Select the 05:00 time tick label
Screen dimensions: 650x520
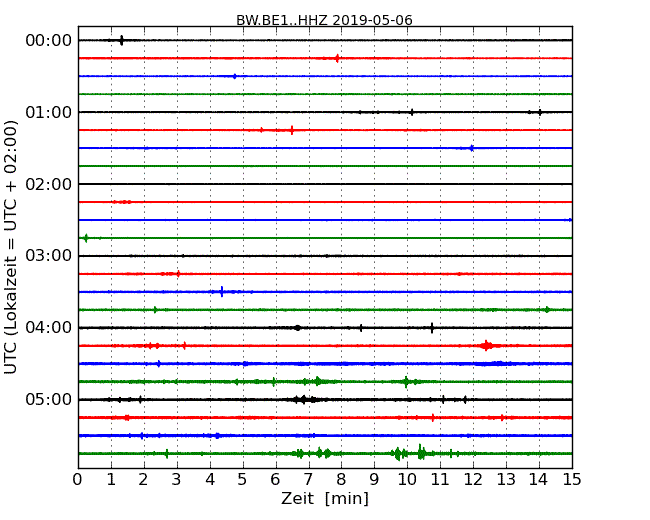49,399
